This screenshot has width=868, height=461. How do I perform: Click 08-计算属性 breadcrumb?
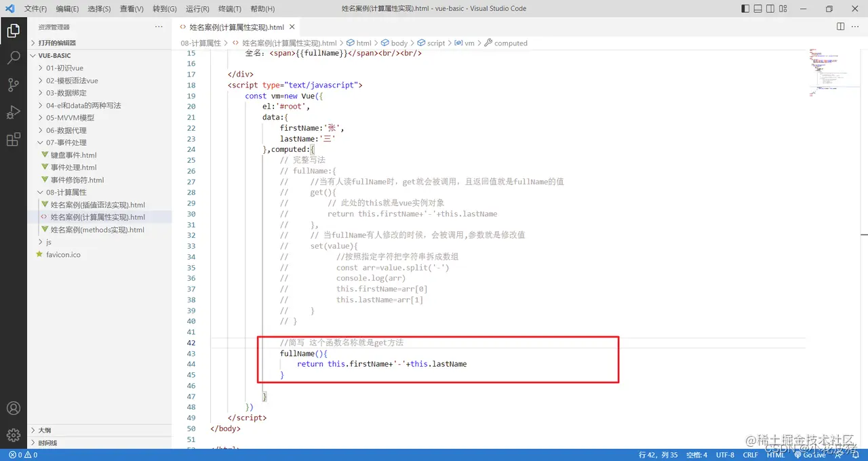[201, 43]
